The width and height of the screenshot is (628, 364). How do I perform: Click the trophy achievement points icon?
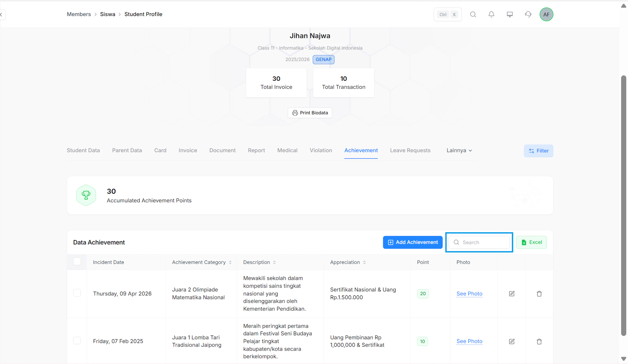[x=86, y=195]
